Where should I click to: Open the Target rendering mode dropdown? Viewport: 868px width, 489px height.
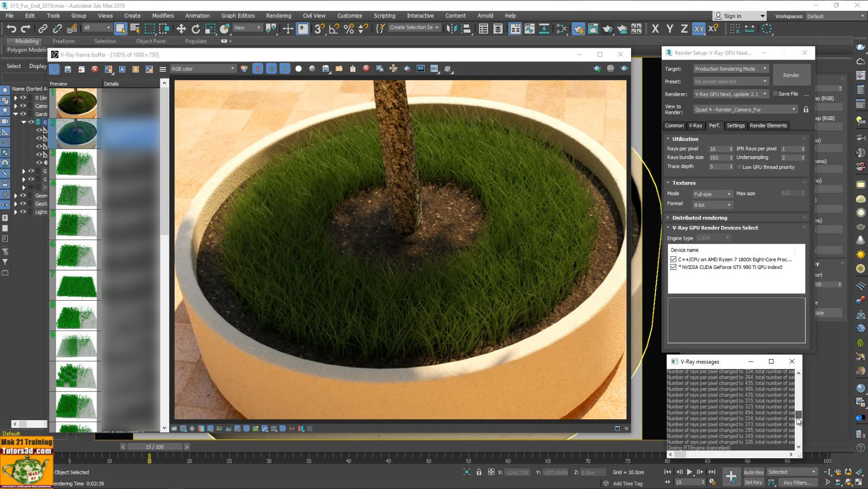click(x=730, y=69)
